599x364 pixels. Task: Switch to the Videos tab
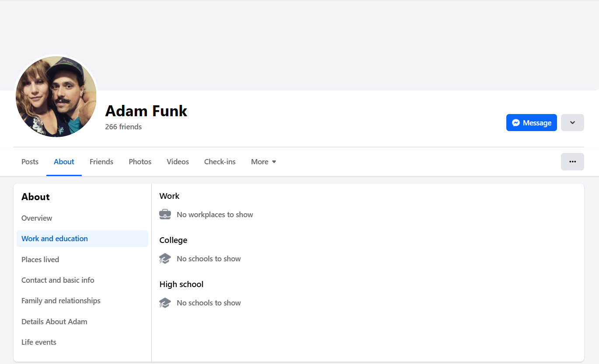click(178, 162)
